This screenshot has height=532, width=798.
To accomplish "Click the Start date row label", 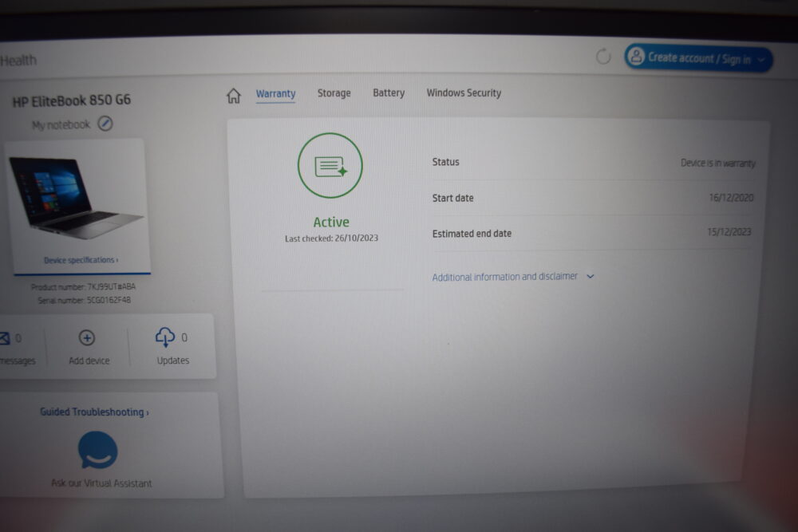I will pos(452,199).
